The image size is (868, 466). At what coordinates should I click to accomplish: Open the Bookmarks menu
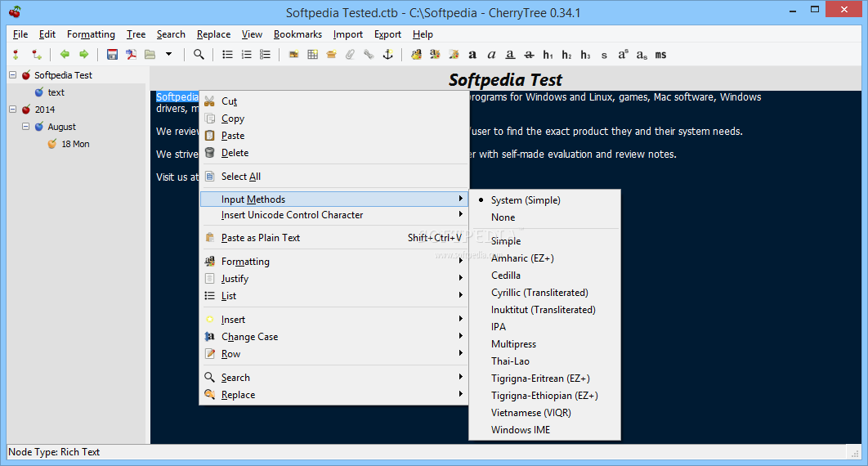[298, 34]
